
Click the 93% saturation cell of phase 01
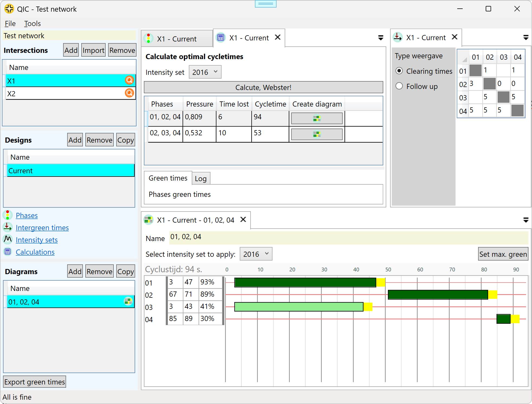pyautogui.click(x=210, y=282)
